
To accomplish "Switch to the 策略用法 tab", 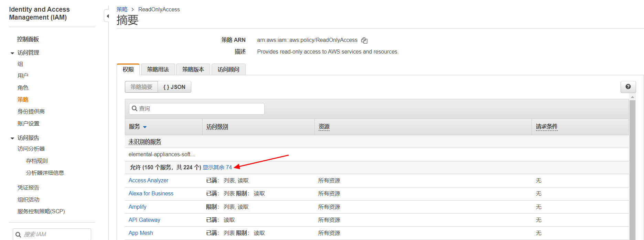I will (158, 69).
